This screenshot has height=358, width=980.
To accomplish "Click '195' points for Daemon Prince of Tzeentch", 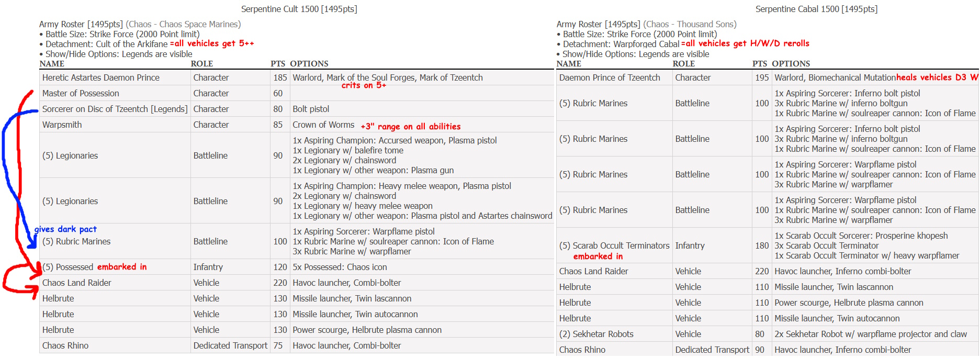I will pyautogui.click(x=762, y=77).
